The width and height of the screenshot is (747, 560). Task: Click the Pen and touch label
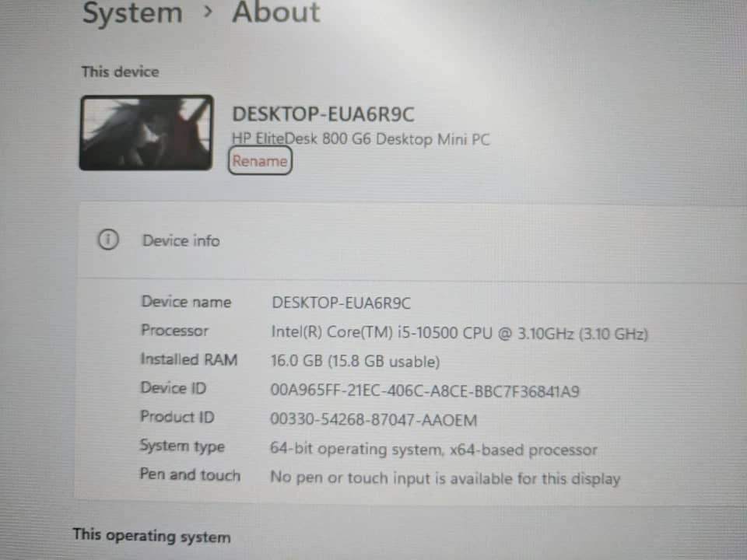190,474
